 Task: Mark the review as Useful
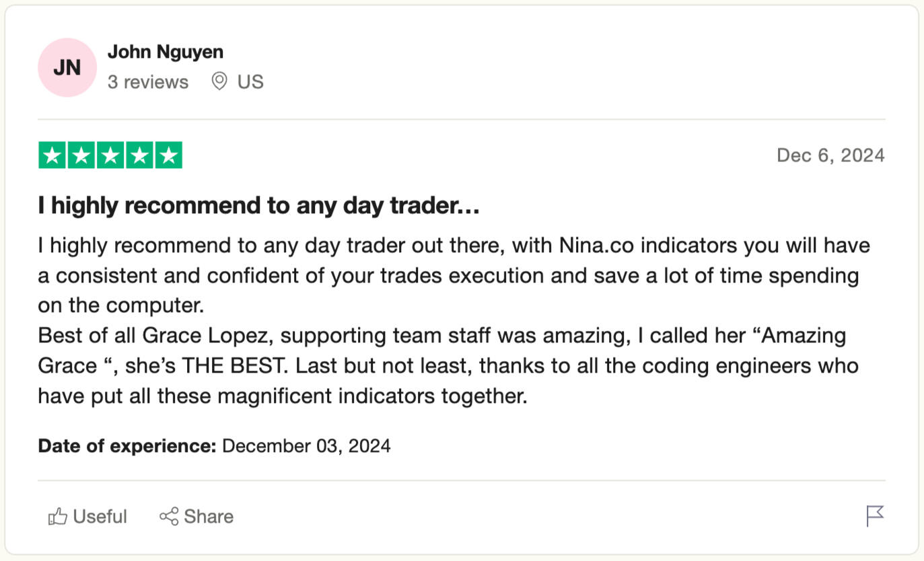100,517
